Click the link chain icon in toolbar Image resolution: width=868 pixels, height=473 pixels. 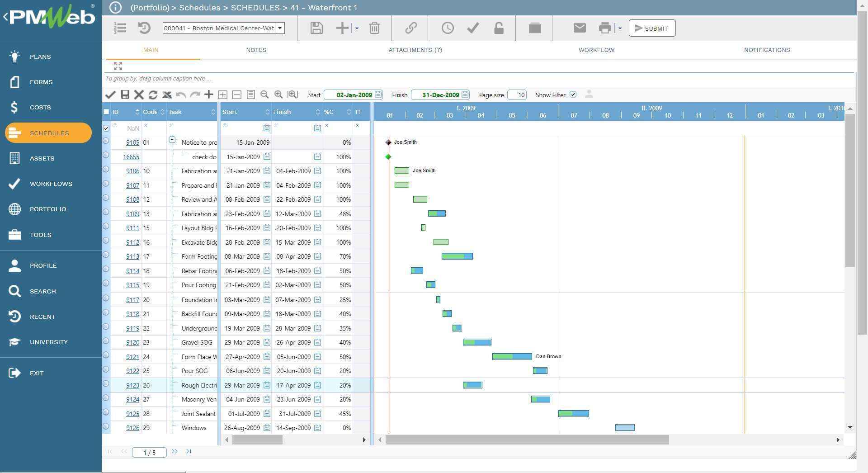pos(410,28)
